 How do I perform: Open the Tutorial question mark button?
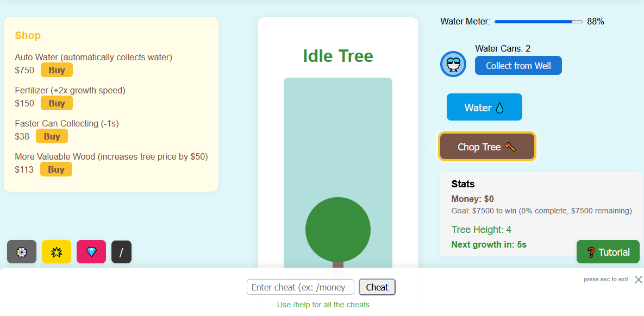[x=608, y=252]
